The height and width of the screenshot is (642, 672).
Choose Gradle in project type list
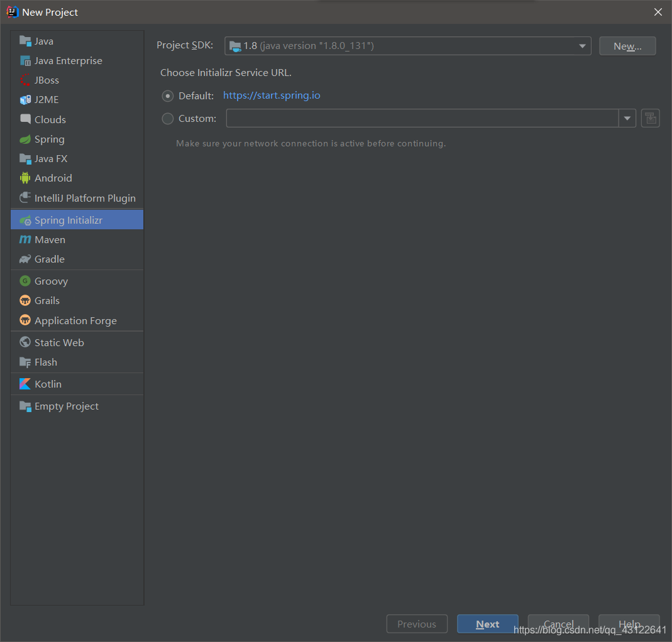pyautogui.click(x=77, y=259)
